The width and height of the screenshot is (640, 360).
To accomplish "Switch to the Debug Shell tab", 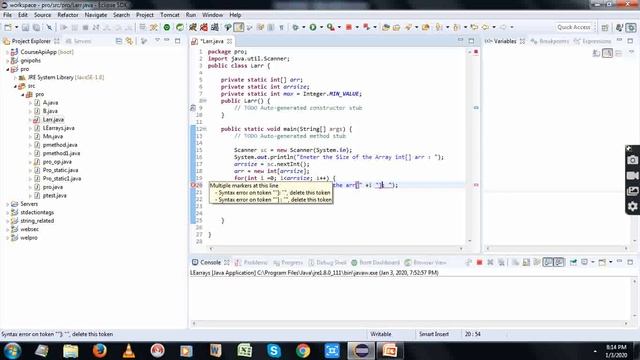I will 327,262.
